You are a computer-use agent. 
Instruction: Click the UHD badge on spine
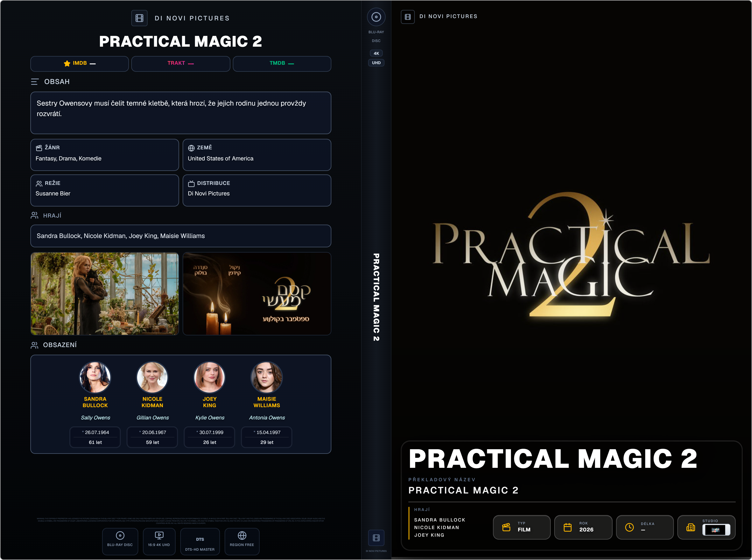[x=376, y=63]
